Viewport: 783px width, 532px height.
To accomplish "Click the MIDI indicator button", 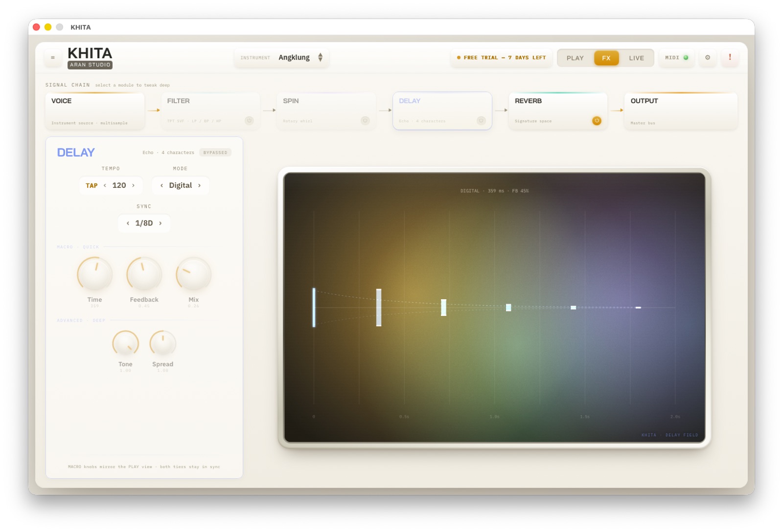I will pyautogui.click(x=676, y=58).
